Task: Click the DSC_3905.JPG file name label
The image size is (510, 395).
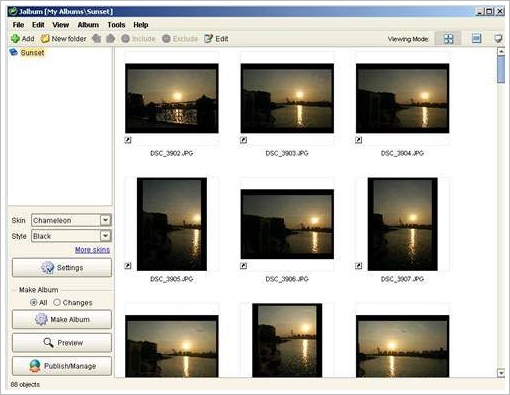Action: pos(171,279)
